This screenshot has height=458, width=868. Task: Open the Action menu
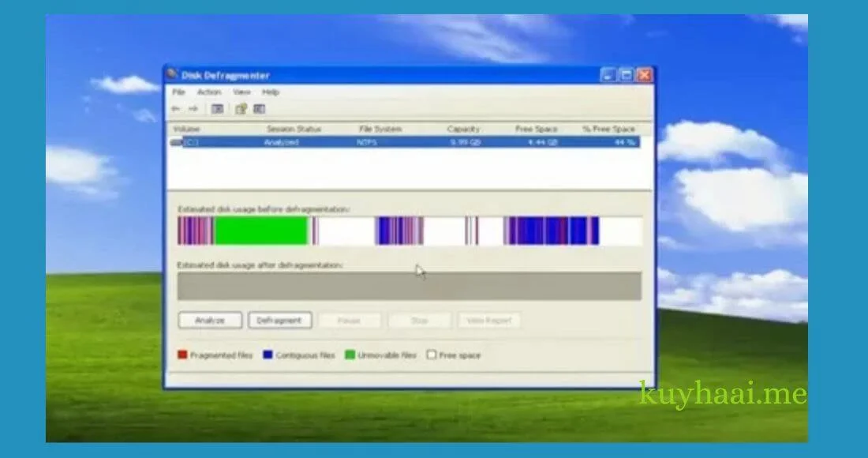coord(209,92)
